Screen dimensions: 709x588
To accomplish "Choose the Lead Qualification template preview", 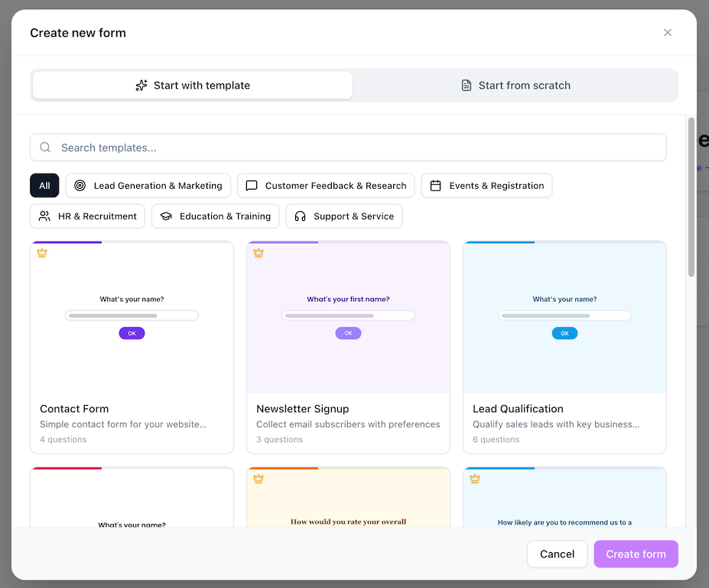I will [564, 318].
